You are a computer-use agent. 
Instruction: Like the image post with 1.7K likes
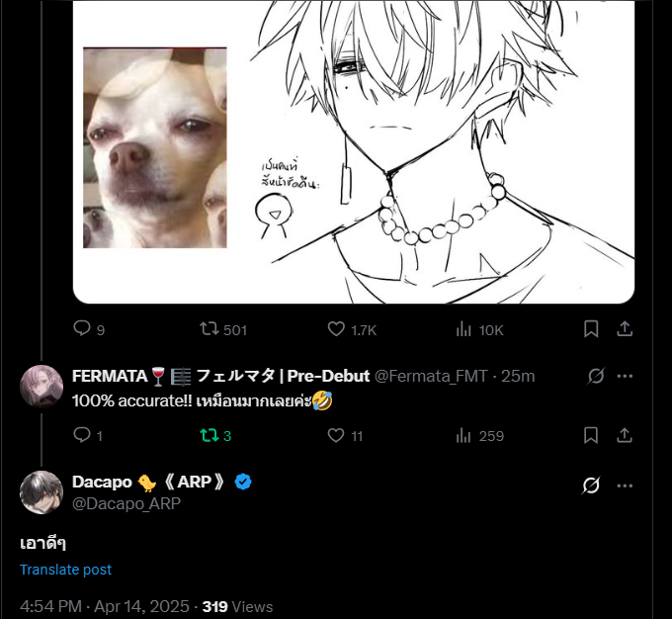pos(336,329)
